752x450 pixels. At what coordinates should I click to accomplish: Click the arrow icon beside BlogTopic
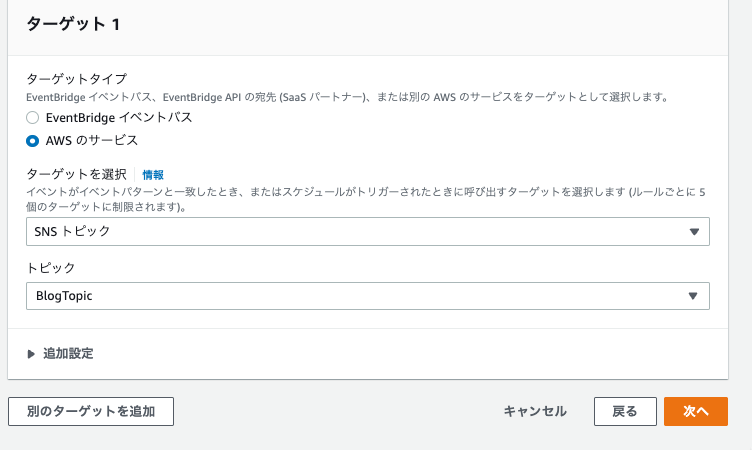(693, 296)
